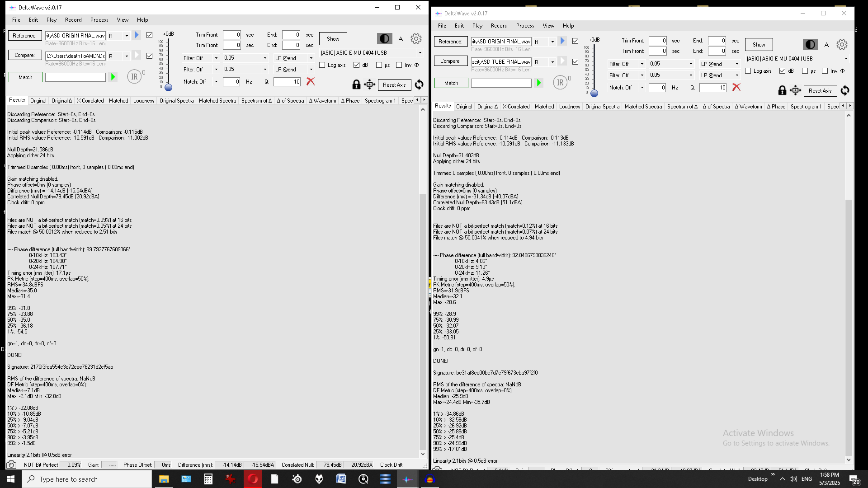Click camera screenshot icon in left window status bar
The image size is (868, 488).
click(12, 465)
